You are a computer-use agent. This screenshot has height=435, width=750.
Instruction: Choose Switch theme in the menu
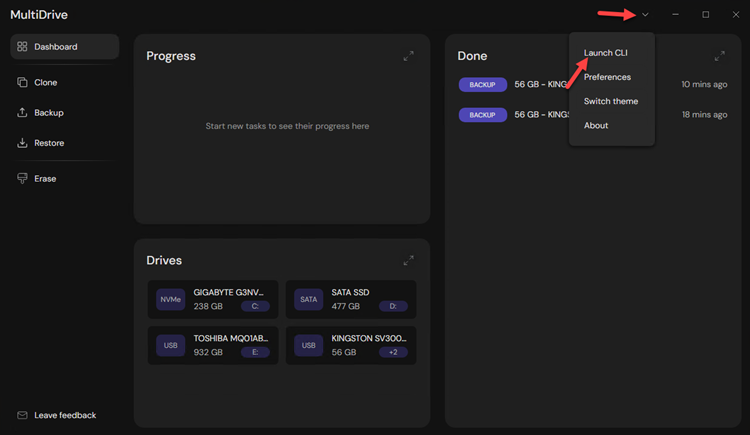pos(610,101)
